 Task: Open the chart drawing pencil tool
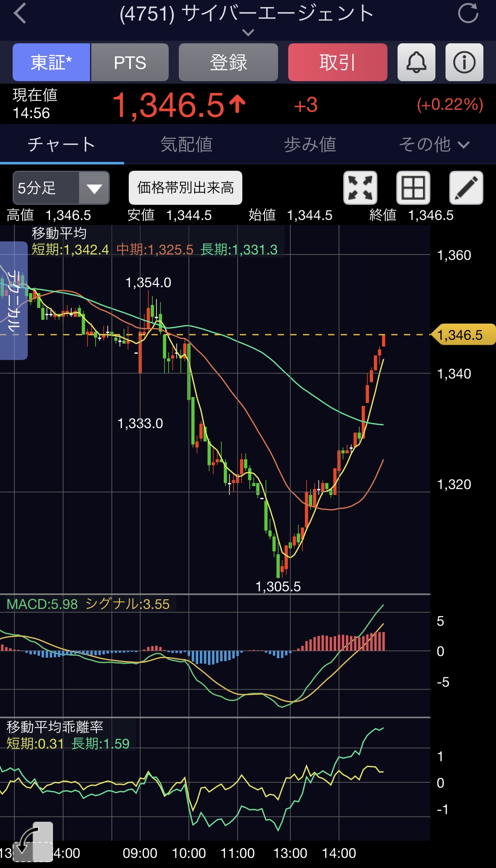click(x=466, y=188)
